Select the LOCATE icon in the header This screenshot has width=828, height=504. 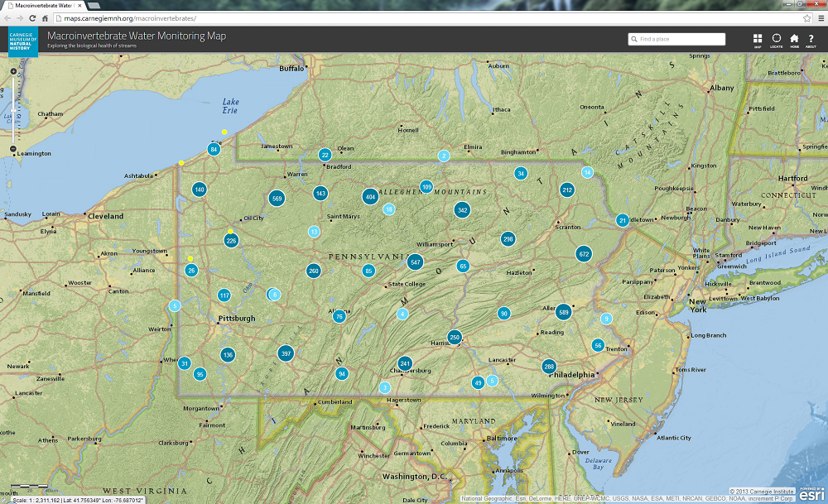pos(776,36)
